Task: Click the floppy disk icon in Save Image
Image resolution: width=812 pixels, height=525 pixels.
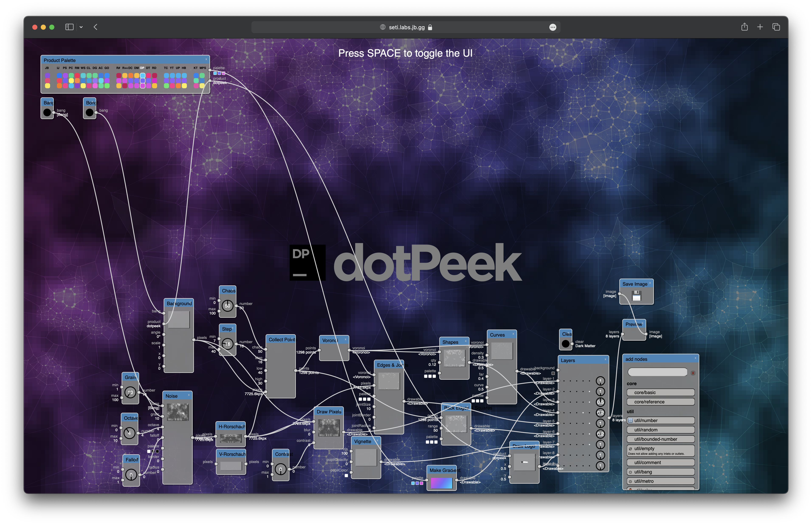Action: pyautogui.click(x=636, y=295)
